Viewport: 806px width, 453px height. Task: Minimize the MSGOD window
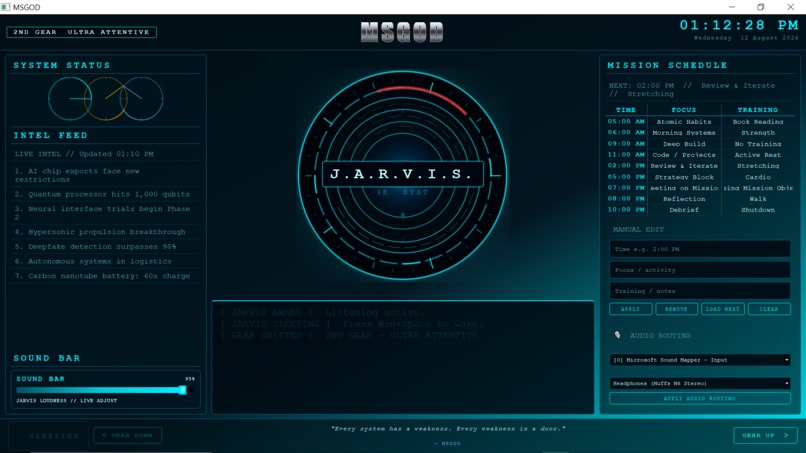click(x=731, y=7)
